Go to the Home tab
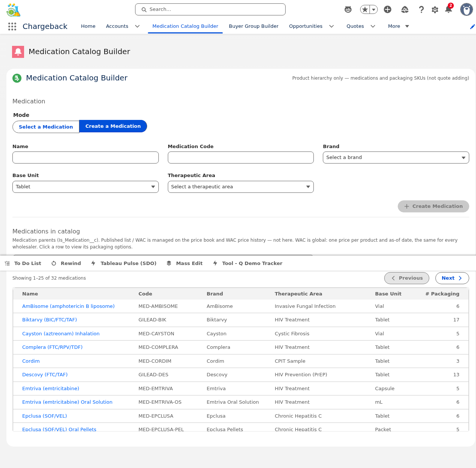The width and height of the screenshot is (476, 468). point(88,26)
